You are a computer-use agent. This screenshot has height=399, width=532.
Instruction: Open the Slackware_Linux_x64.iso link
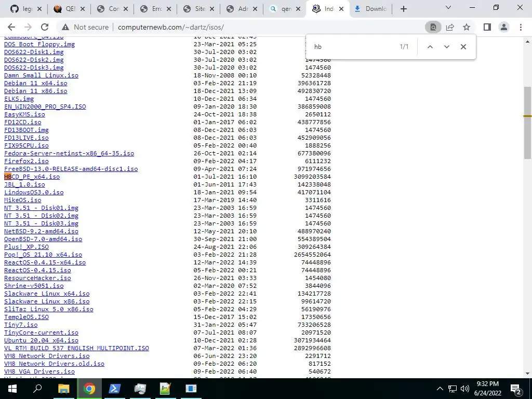(47, 294)
